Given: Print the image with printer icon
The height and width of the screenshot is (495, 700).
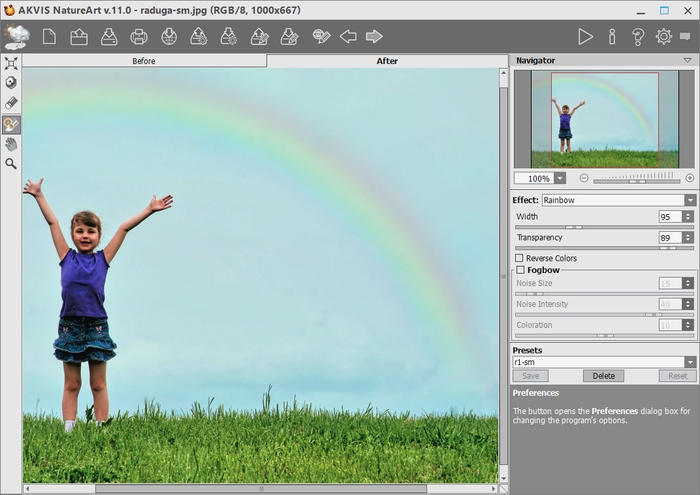Looking at the screenshot, I should click(x=139, y=37).
